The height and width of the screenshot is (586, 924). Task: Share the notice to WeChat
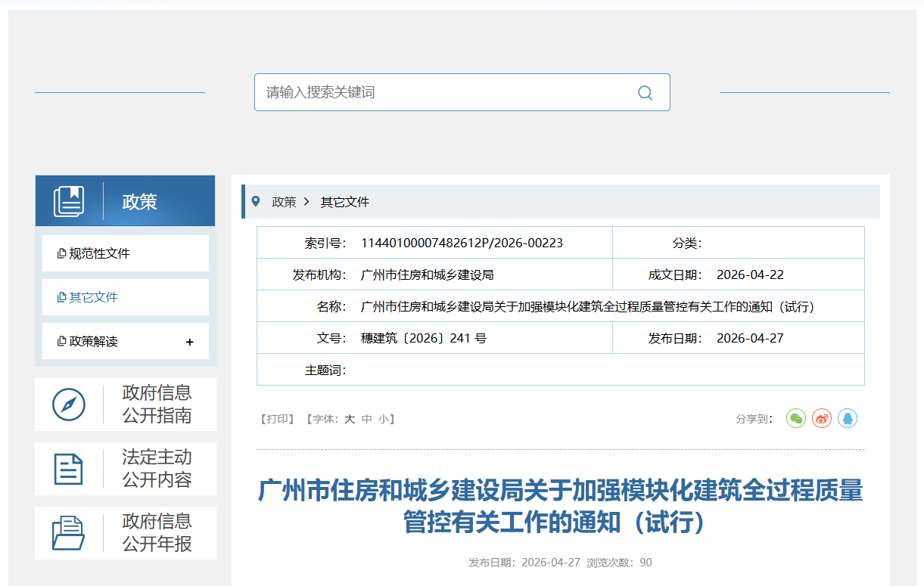click(x=796, y=418)
